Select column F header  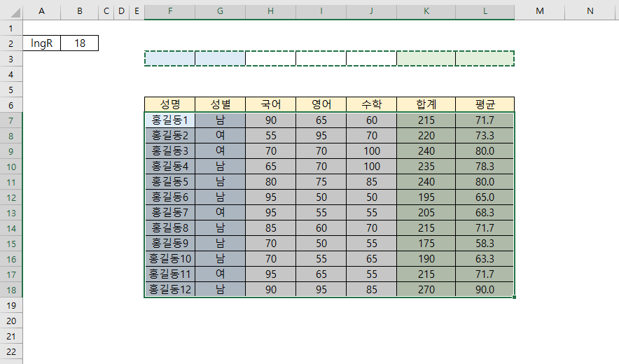169,11
